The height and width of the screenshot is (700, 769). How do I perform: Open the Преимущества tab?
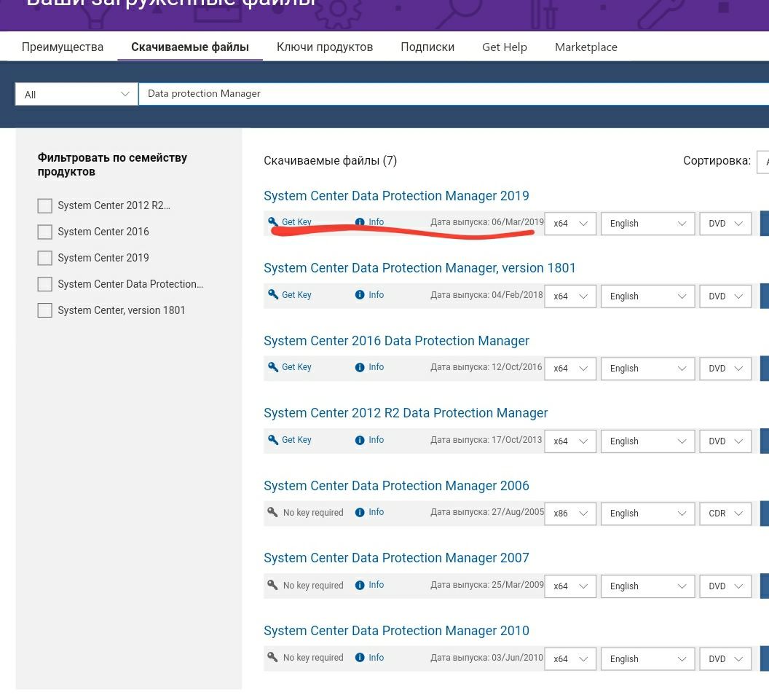(x=63, y=47)
